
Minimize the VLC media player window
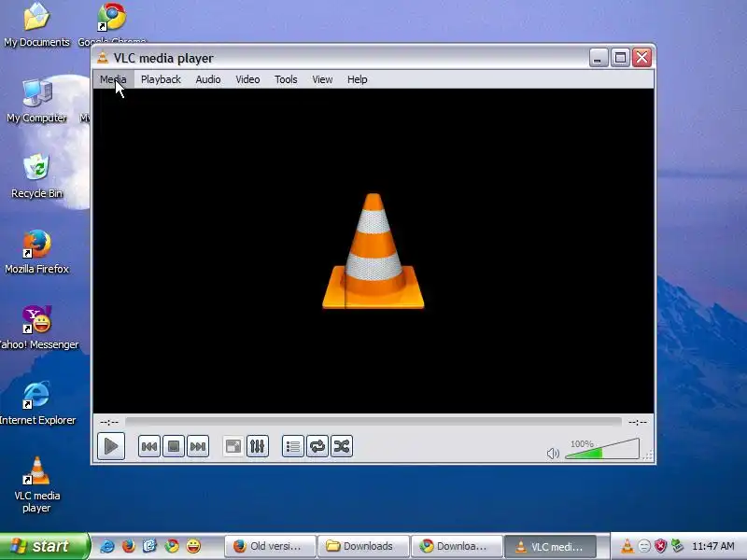click(x=599, y=58)
